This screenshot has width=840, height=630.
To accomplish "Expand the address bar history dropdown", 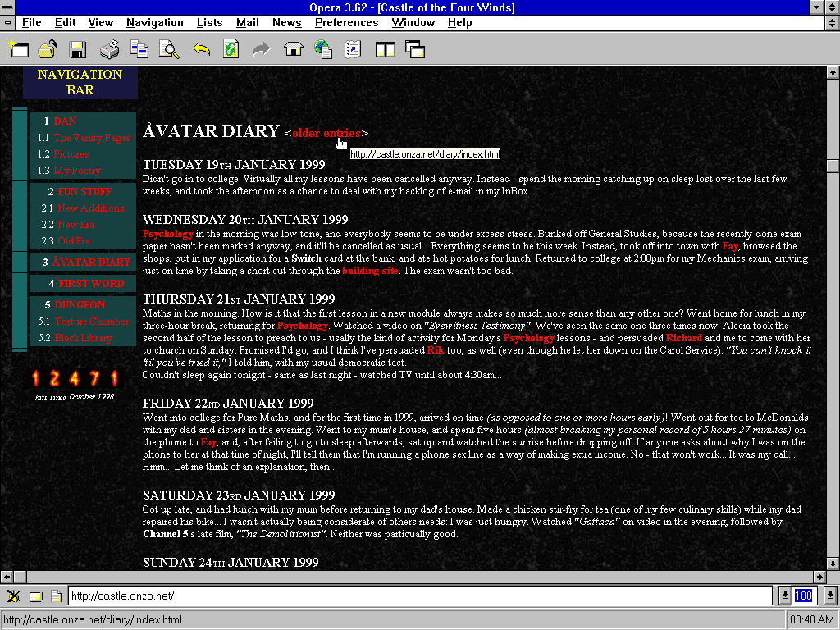I will coord(784,596).
